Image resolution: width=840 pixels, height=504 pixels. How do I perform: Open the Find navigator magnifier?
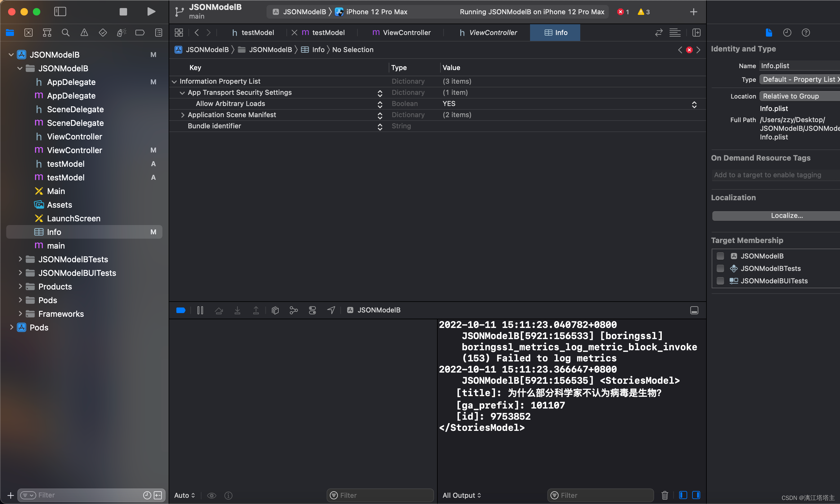click(65, 33)
